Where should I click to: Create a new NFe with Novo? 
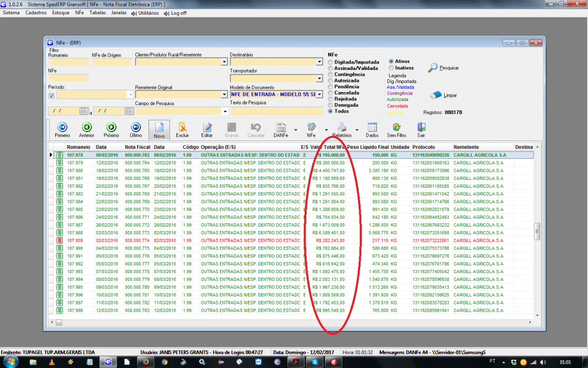pyautogui.click(x=160, y=130)
